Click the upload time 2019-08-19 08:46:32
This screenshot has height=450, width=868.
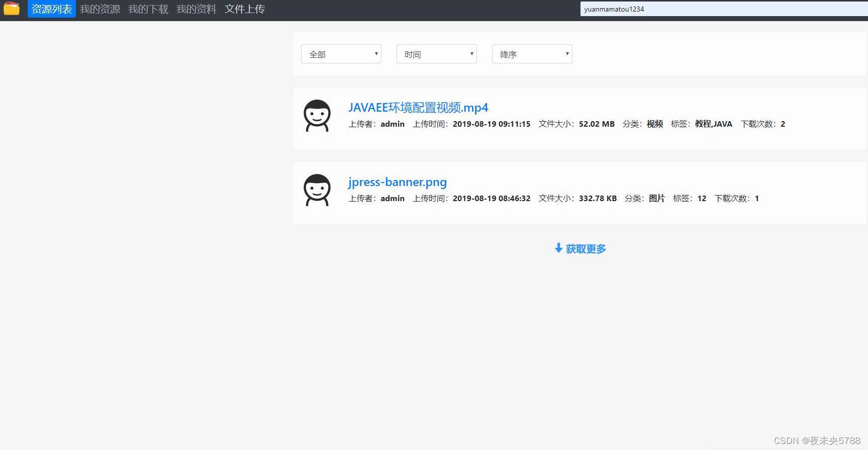pyautogui.click(x=492, y=198)
